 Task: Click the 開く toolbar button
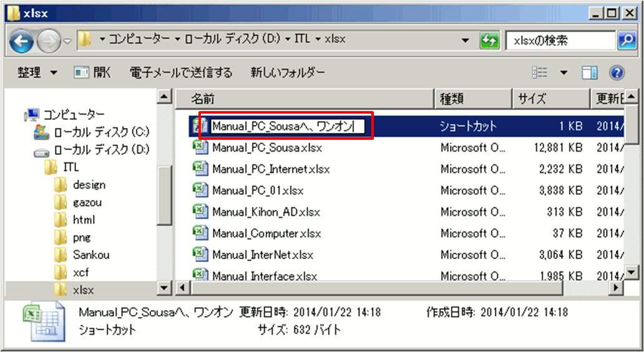(x=93, y=73)
